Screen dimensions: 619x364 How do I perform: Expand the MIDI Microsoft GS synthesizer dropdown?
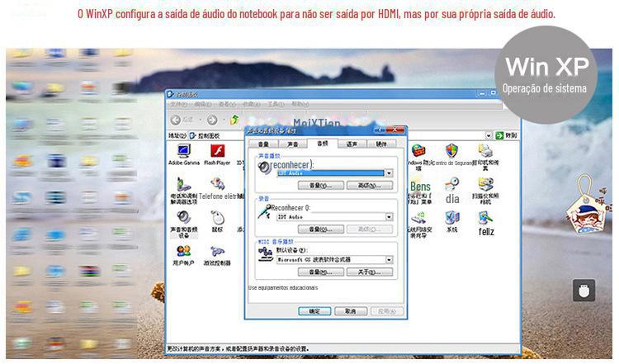click(390, 260)
